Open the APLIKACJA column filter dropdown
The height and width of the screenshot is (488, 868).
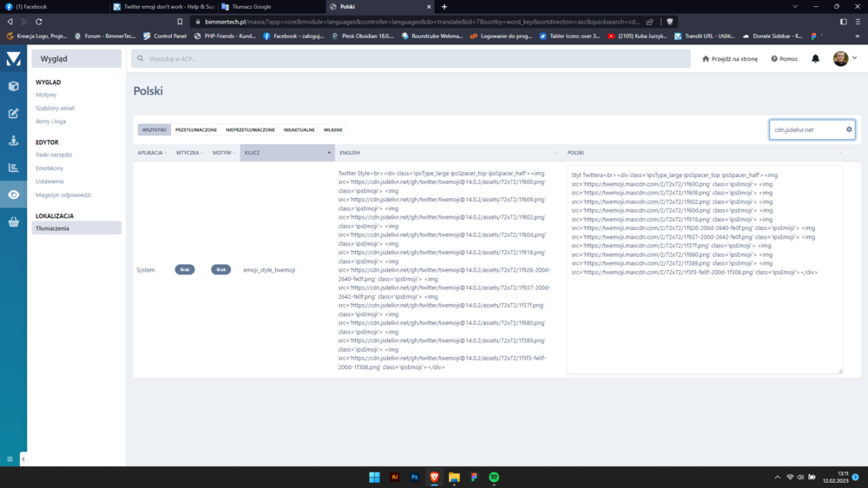pos(153,152)
